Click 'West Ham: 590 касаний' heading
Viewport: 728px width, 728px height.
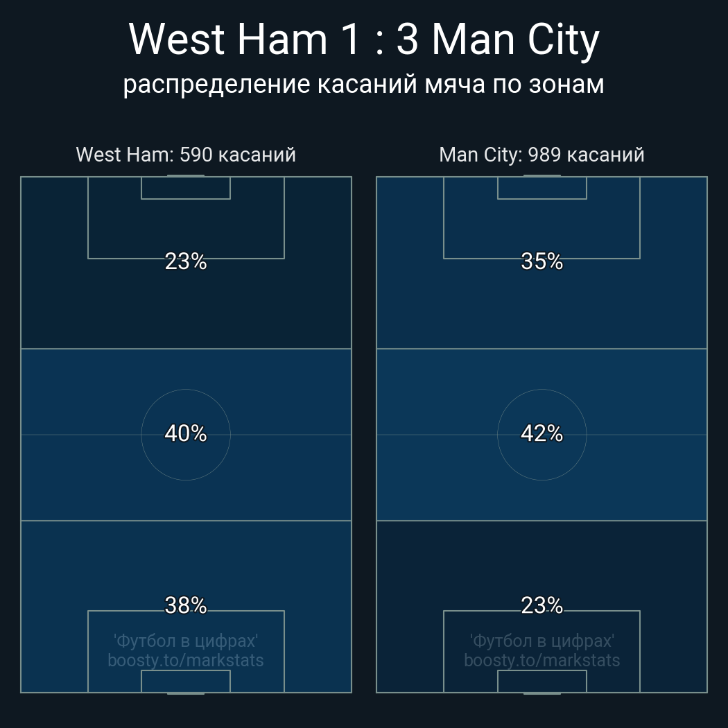coord(186,155)
